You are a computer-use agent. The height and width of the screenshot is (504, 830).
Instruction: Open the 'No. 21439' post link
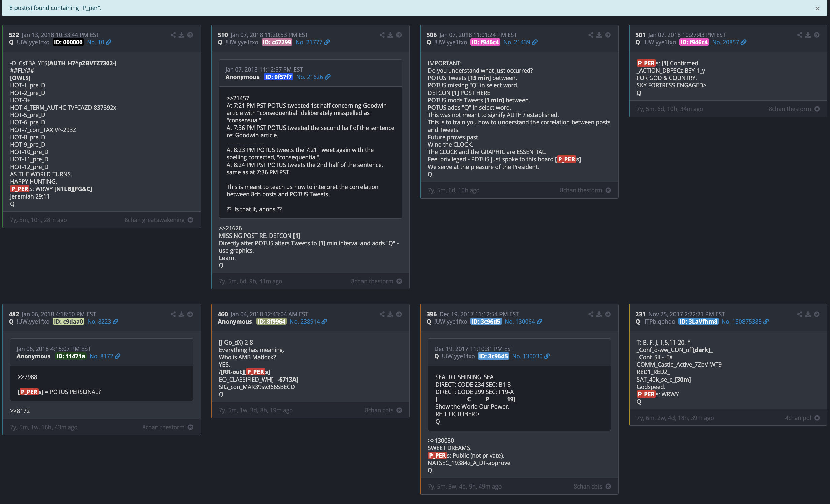520,42
